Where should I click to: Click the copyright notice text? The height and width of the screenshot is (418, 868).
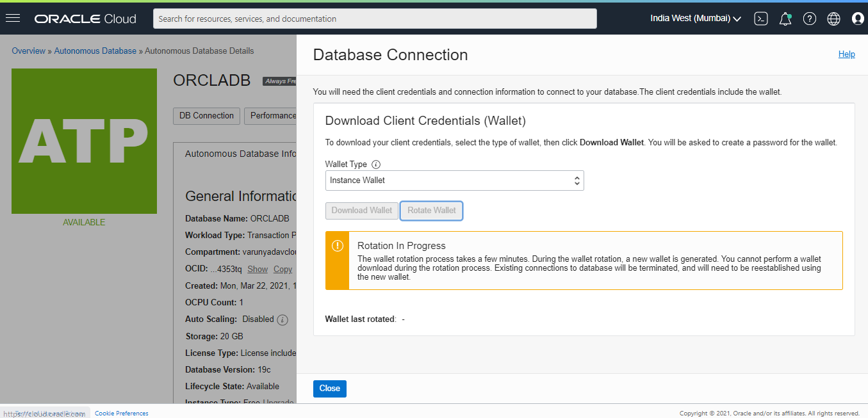click(x=769, y=414)
